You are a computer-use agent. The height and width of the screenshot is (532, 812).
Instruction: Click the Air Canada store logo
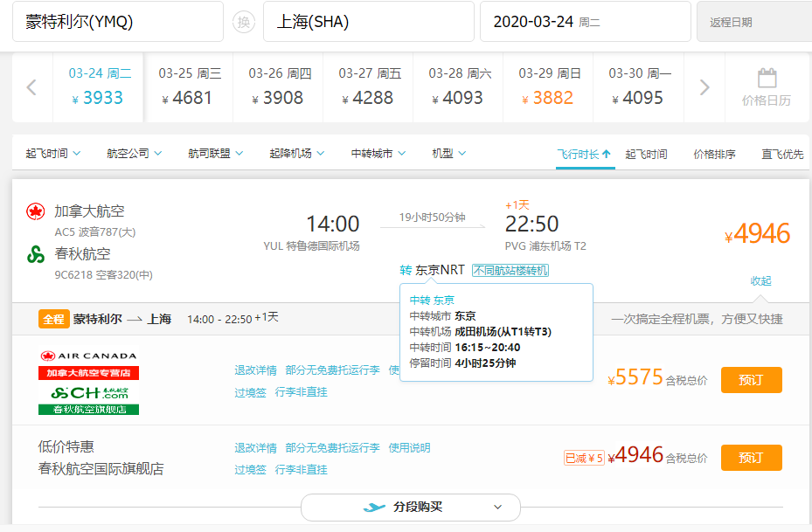[x=88, y=365]
